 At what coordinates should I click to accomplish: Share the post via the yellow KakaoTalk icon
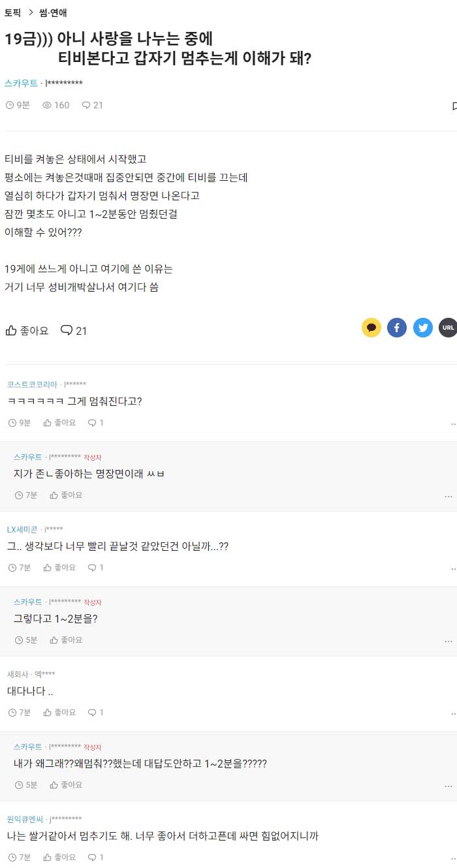[x=371, y=328]
